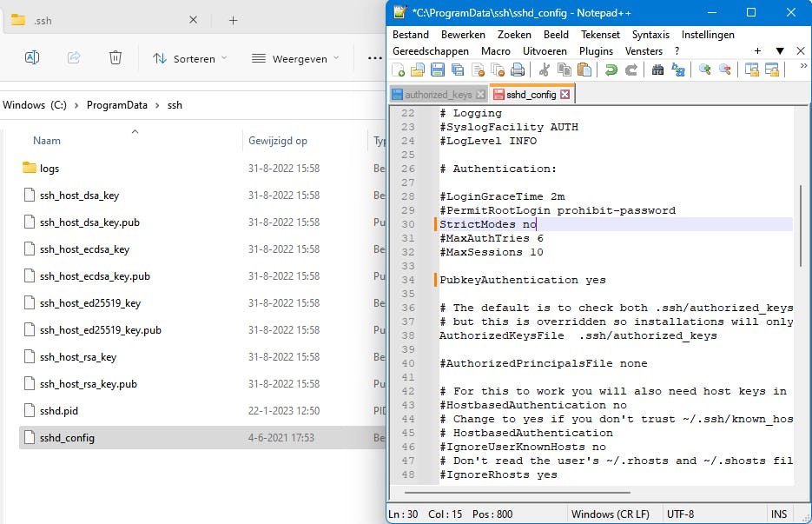Open the Uitvoeren menu

pos(545,51)
